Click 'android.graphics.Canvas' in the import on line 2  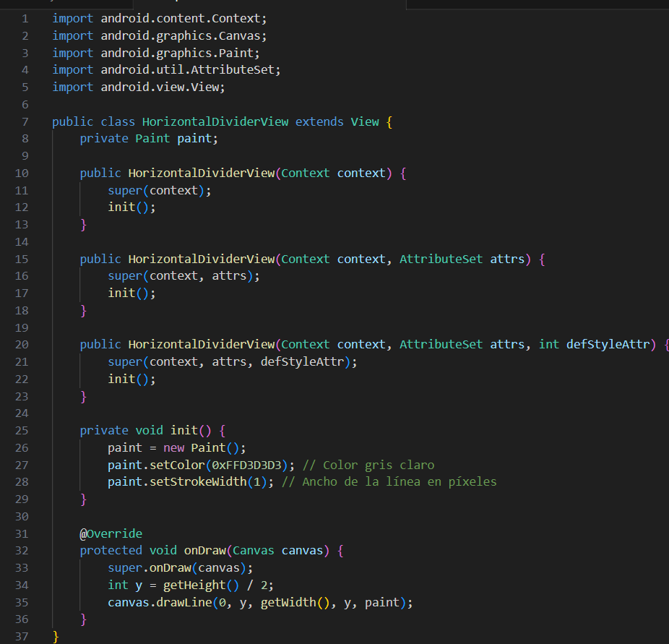point(181,36)
